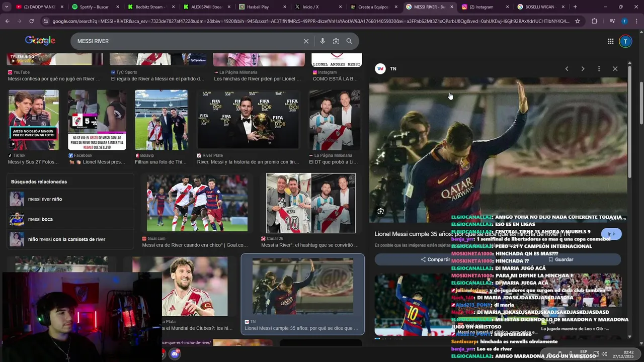This screenshot has width=644, height=362.
Task: Open the TikTok Messi y Sus 27 Fotos thumbnail
Action: click(x=33, y=120)
